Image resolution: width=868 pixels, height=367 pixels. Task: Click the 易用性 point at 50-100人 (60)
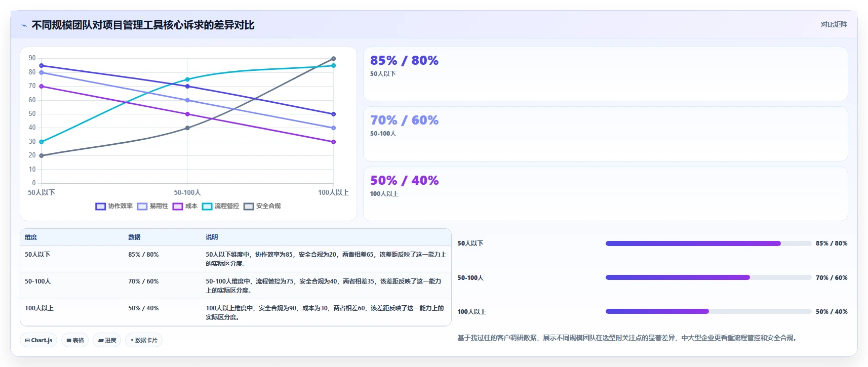[x=187, y=100]
